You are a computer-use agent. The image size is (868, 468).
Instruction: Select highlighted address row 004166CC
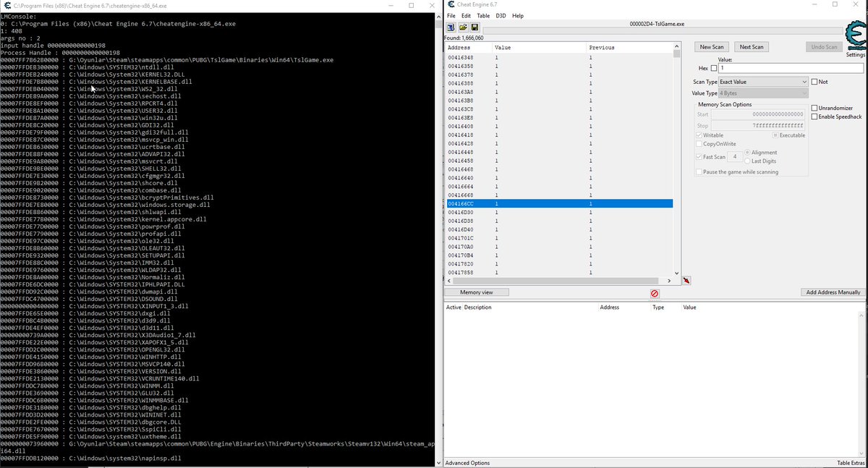click(558, 204)
